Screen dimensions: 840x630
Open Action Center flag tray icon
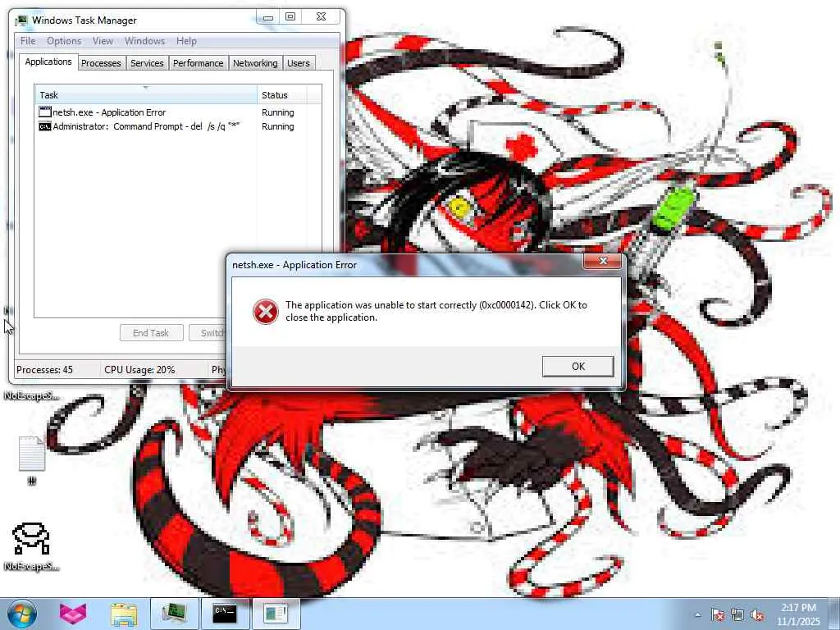tap(718, 615)
